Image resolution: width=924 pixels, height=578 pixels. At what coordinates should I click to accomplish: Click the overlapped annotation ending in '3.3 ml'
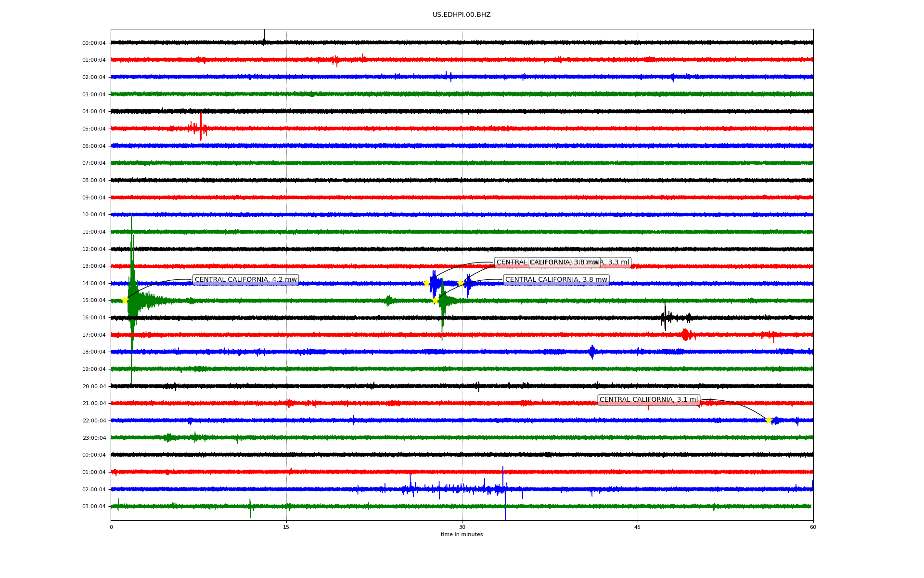click(618, 263)
